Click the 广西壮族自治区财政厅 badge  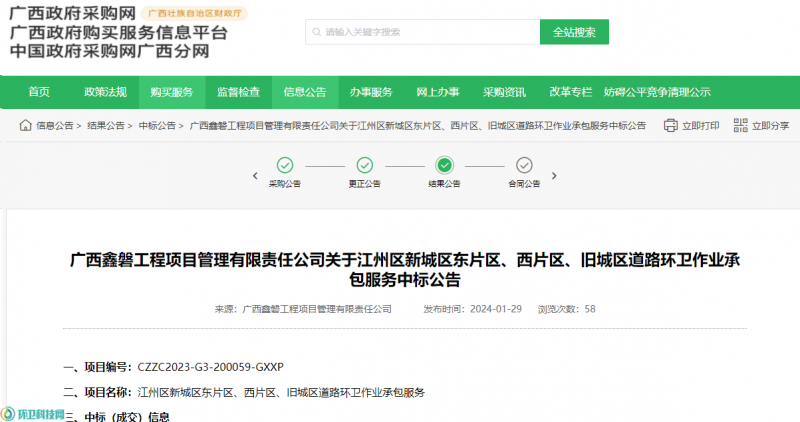pyautogui.click(x=194, y=13)
